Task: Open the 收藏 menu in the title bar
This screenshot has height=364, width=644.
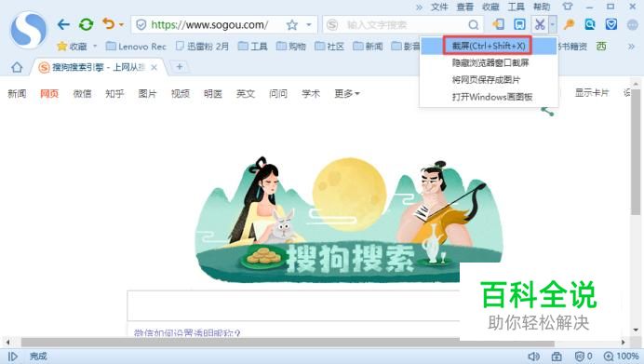Action: coord(490,7)
